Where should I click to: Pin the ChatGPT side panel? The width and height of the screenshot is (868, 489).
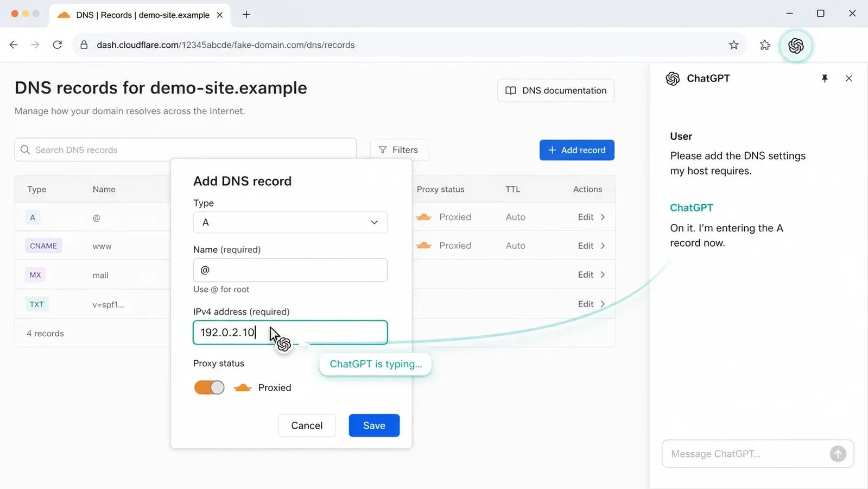coord(825,79)
